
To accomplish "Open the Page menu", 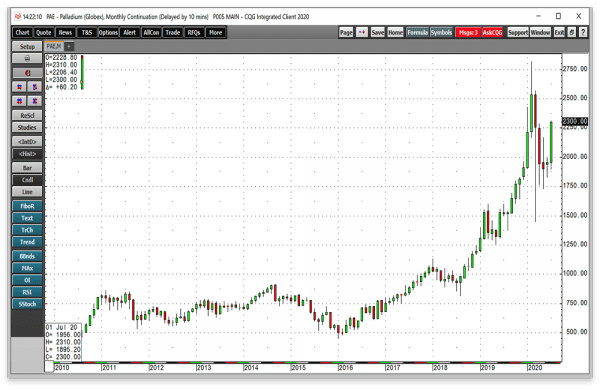I will point(346,33).
